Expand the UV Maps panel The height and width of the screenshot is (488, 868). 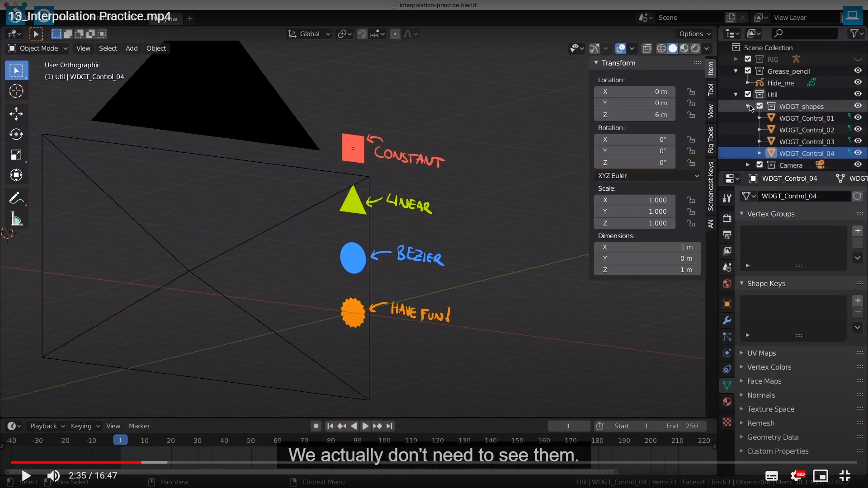(x=761, y=353)
